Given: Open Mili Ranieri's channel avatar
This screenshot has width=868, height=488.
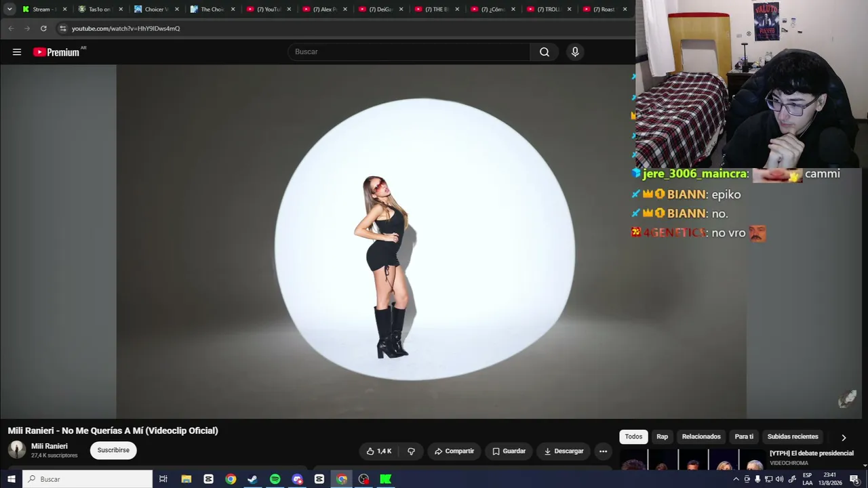Looking at the screenshot, I should coord(17,450).
